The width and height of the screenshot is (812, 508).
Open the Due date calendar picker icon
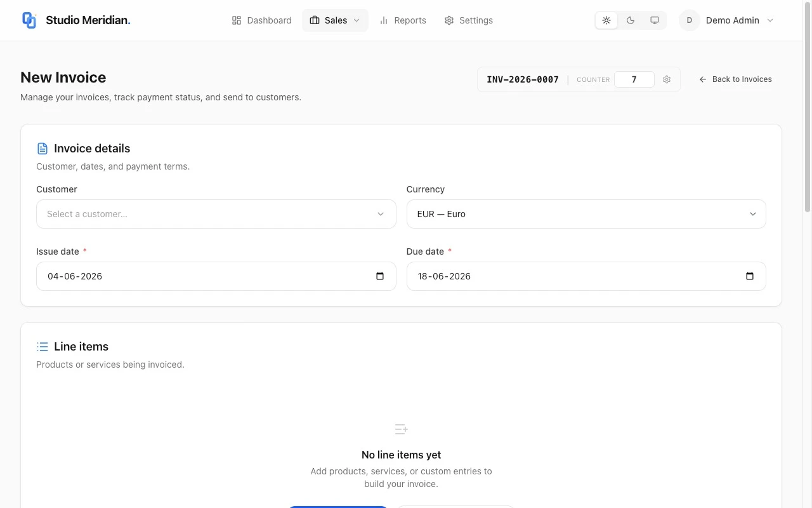(750, 276)
